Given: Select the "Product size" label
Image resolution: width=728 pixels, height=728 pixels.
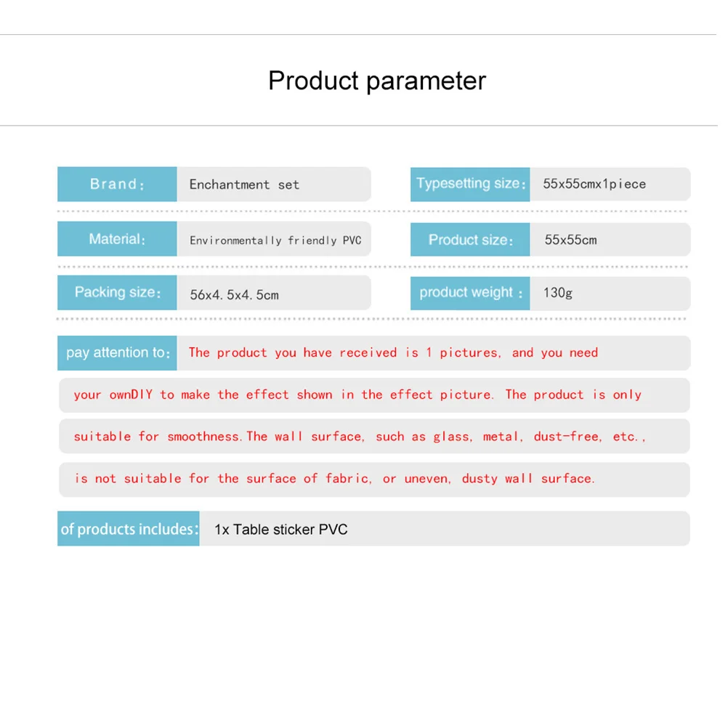Looking at the screenshot, I should tap(470, 240).
